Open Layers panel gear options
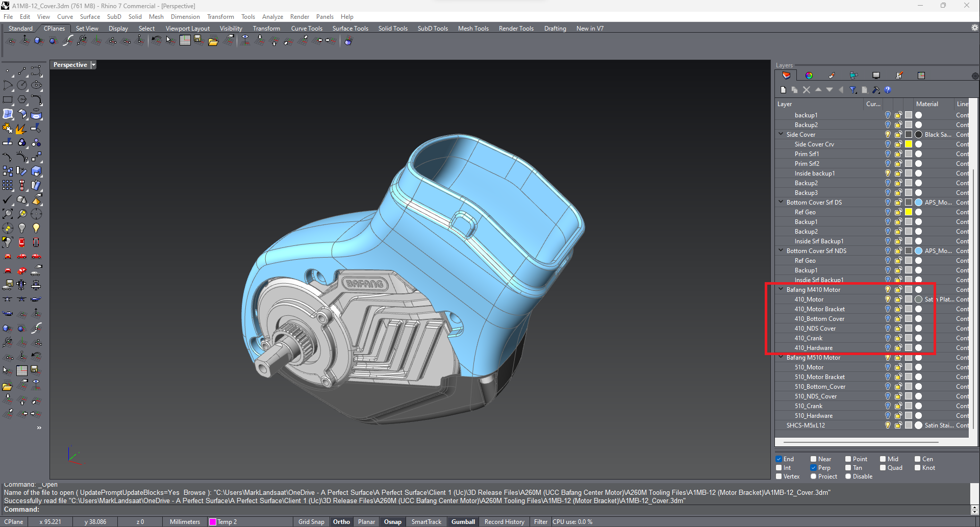The width and height of the screenshot is (980, 527). tap(975, 76)
